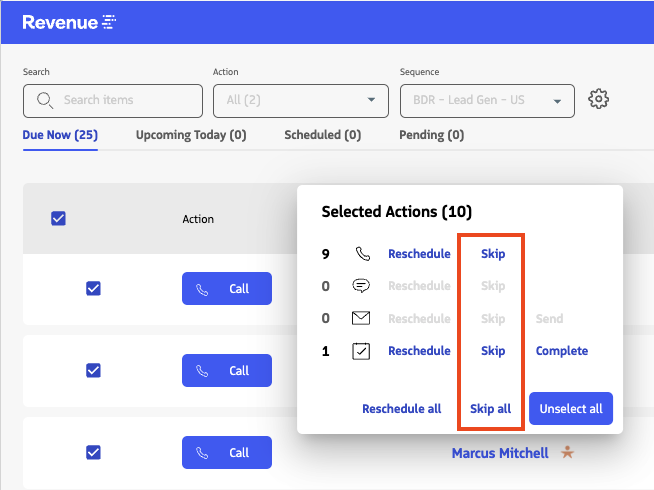Click the chat bubble icon in Selected Actions

(361, 286)
